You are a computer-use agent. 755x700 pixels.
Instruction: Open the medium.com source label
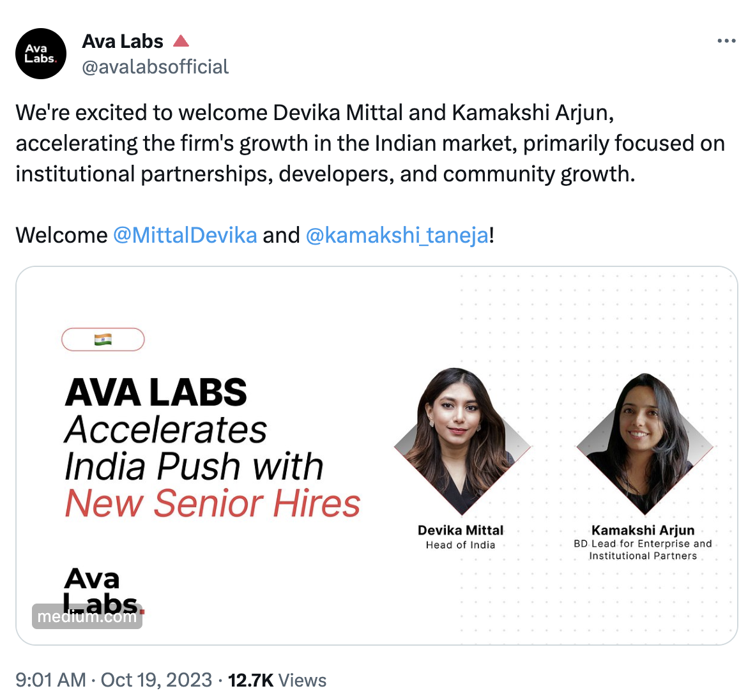[87, 616]
